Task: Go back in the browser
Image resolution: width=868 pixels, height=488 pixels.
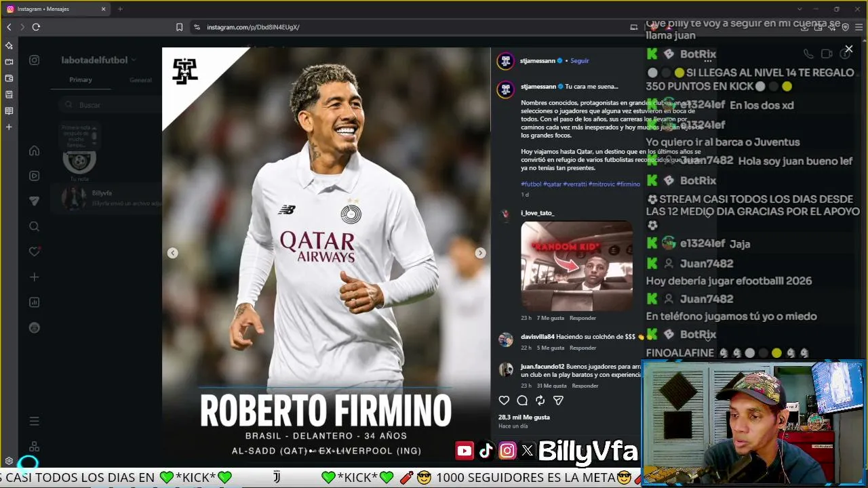Action: 9,27
